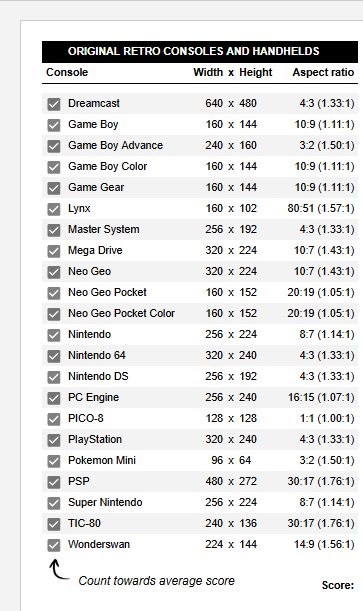Toggle the TIC-80 checkbox

54,524
